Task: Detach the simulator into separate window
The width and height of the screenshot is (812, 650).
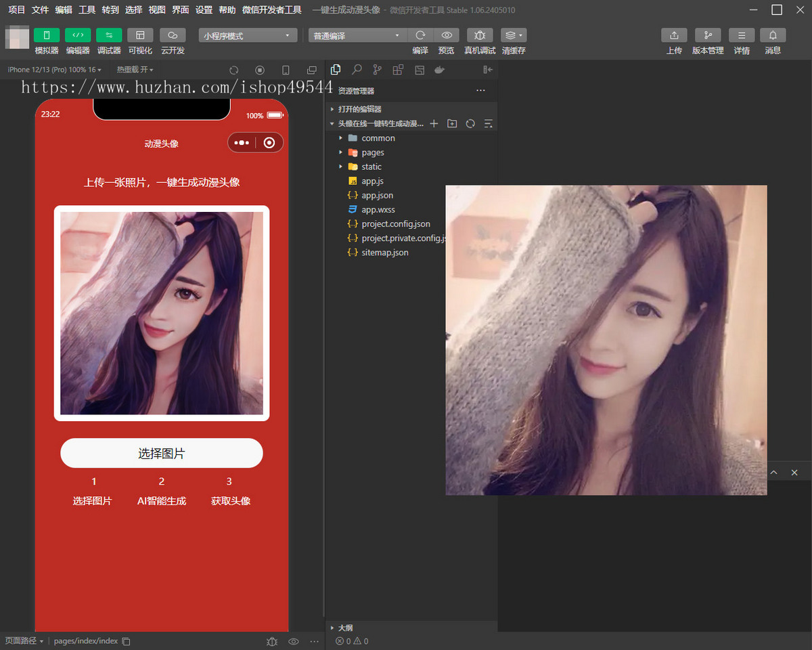Action: point(311,70)
